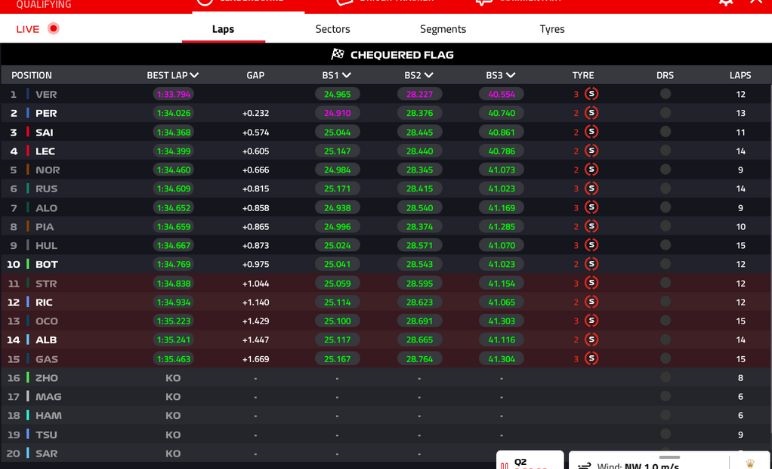Toggle the LIVE indicator

click(x=54, y=29)
